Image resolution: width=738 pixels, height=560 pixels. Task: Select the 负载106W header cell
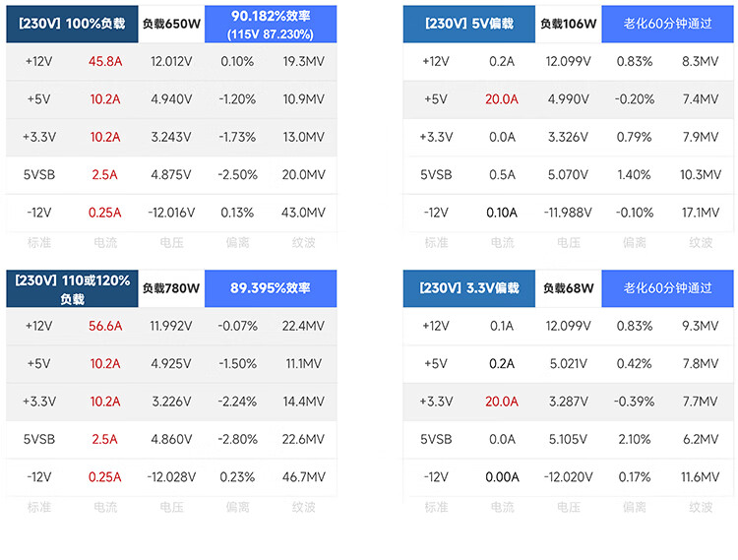(x=568, y=24)
